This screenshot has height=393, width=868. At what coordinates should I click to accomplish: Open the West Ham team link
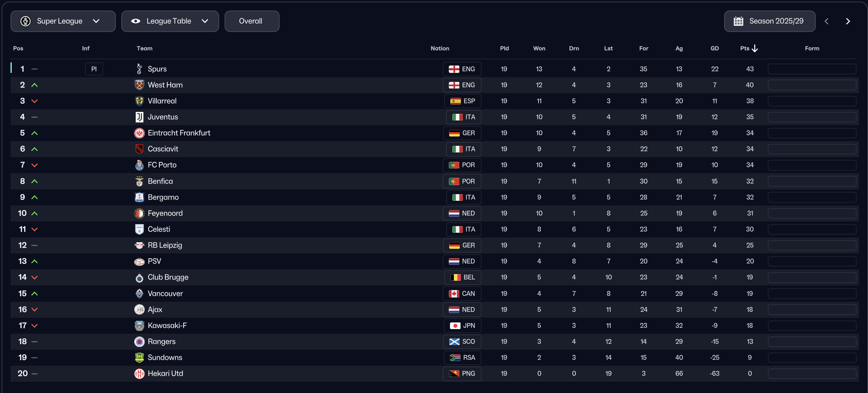165,85
